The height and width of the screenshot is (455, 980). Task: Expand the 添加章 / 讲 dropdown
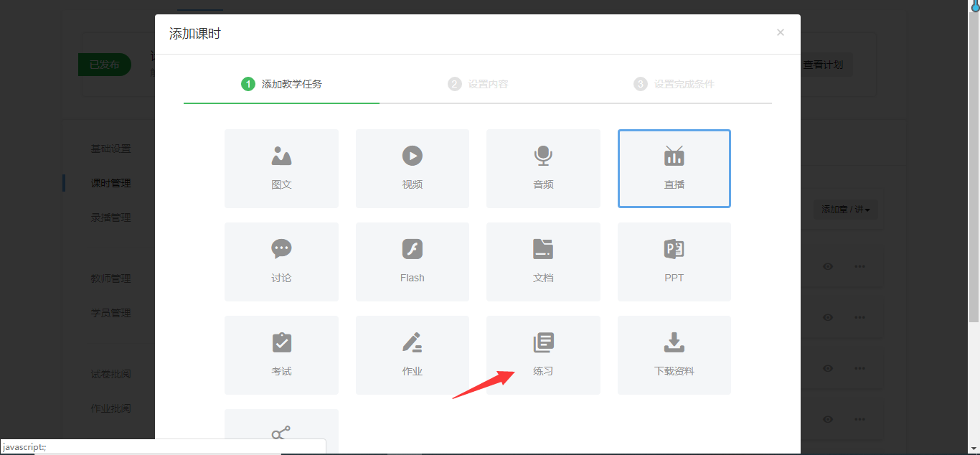845,210
